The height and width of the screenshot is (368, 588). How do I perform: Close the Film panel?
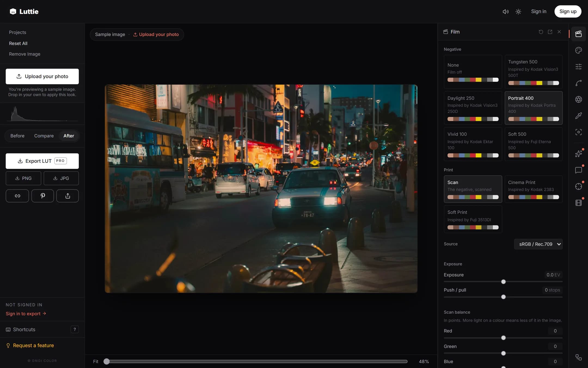coord(559,32)
